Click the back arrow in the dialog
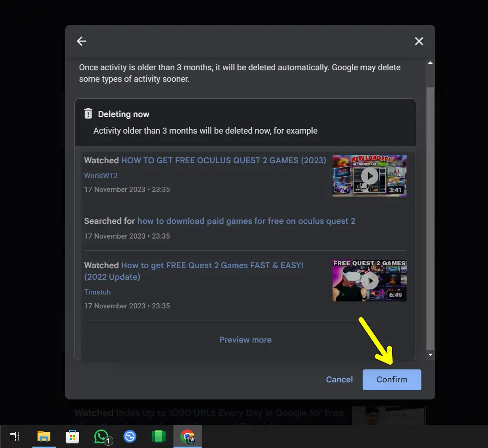This screenshot has height=448, width=488. 81,41
